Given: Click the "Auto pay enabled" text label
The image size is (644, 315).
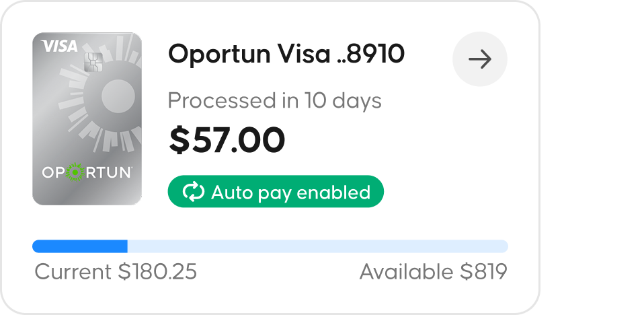Looking at the screenshot, I should (290, 193).
